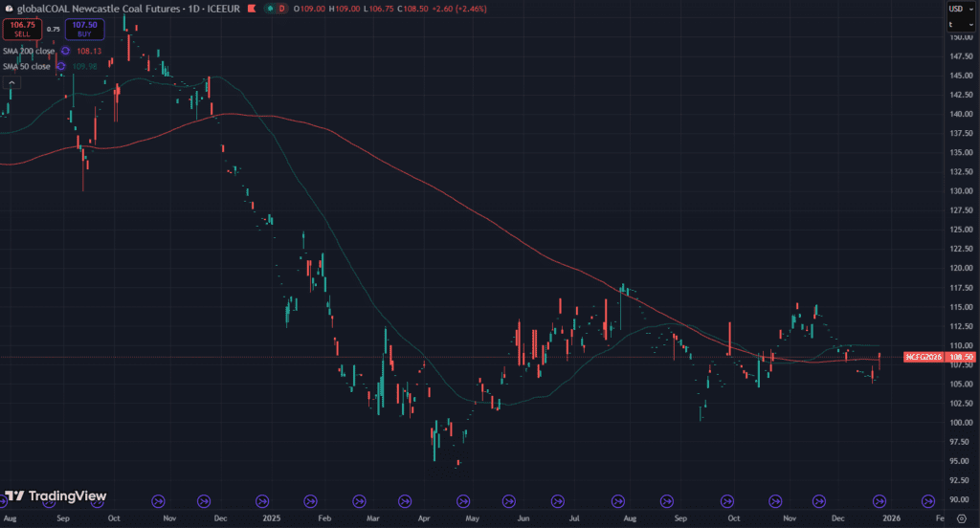This screenshot has height=528, width=980.
Task: Click the TradingView logo
Action: tap(56, 496)
